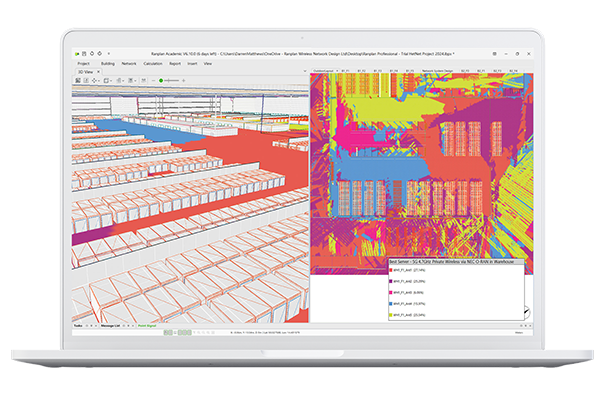Click the Redo icon in title bar

tap(99, 54)
